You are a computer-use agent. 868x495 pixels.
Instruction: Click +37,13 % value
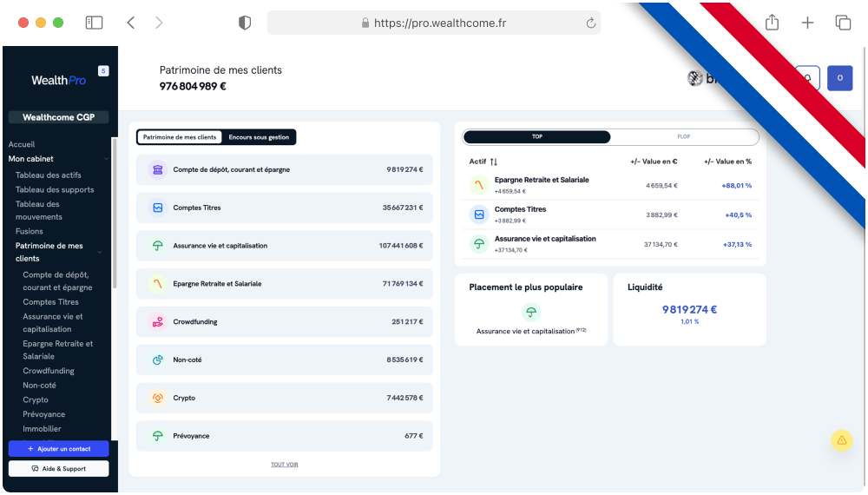coord(737,244)
